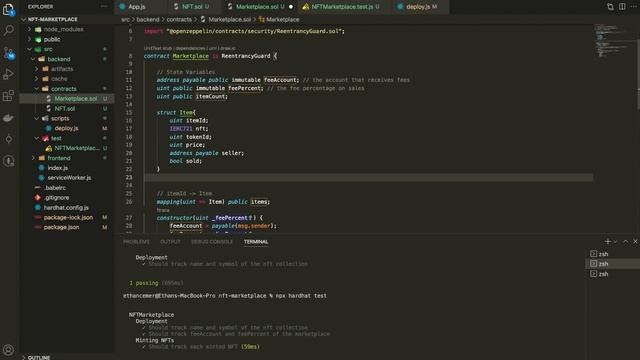
Task: Click the contracts breadcrumb segment
Action: pyautogui.click(x=179, y=19)
